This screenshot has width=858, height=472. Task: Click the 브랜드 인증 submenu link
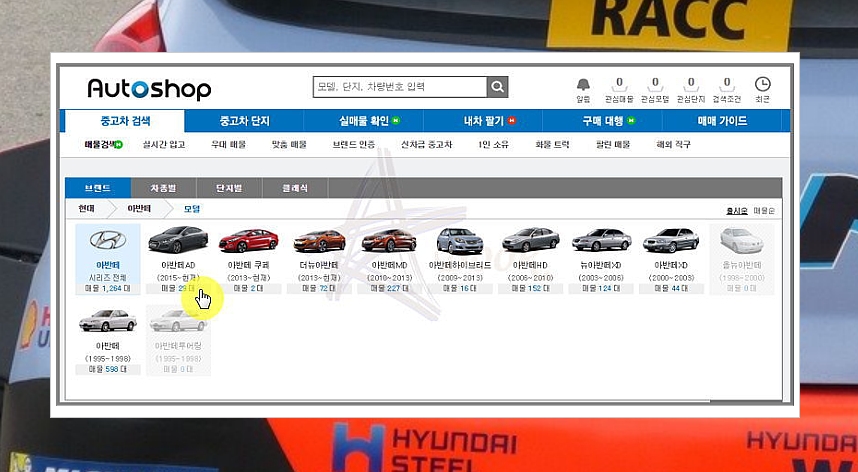(x=353, y=144)
